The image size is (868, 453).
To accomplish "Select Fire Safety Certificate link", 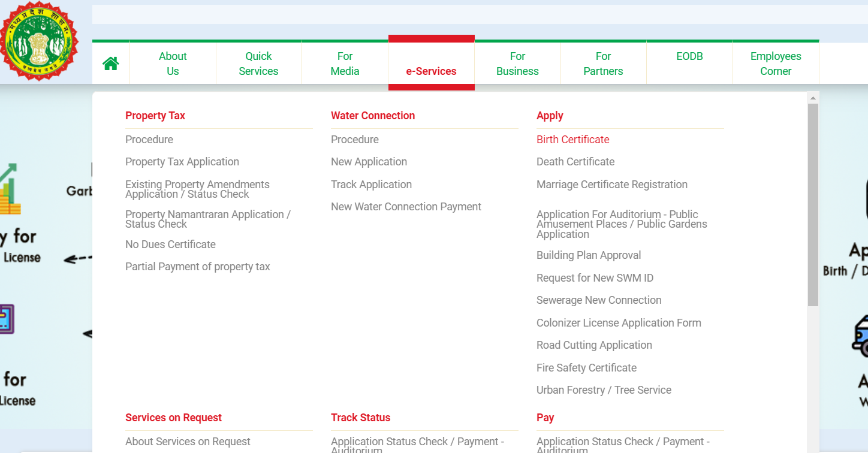I will tap(586, 368).
